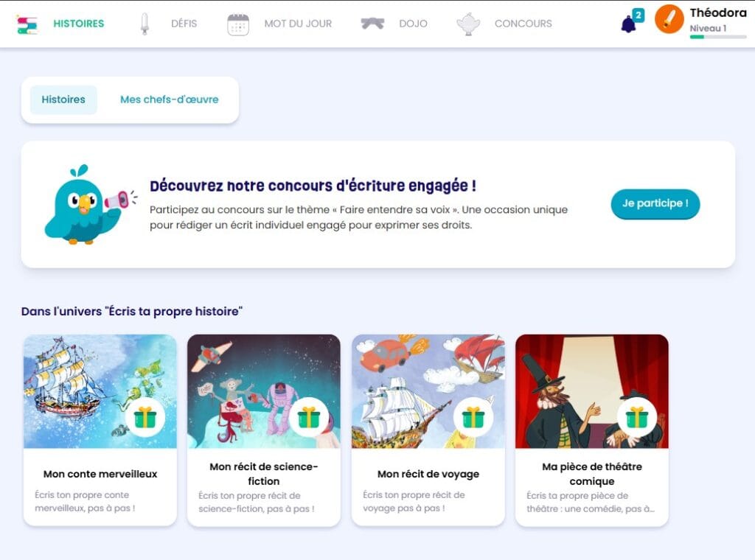The width and height of the screenshot is (755, 560).
Task: Click gift icon on récit de voyage card
Action: point(473,418)
